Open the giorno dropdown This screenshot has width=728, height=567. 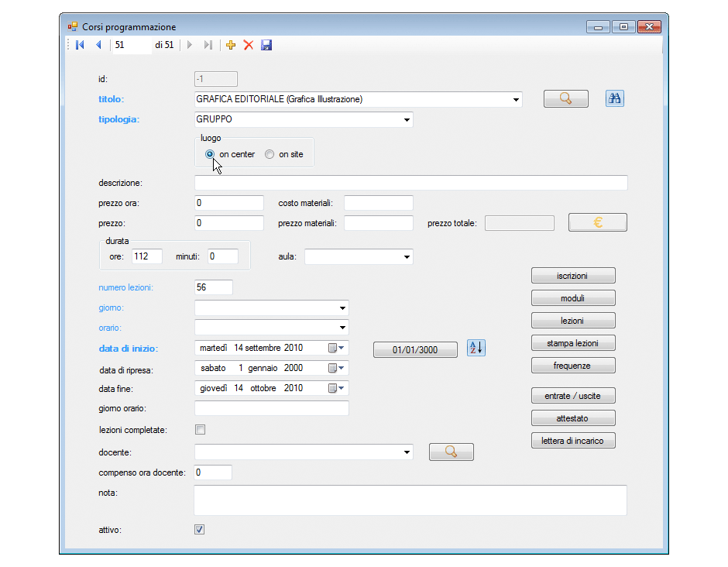342,308
